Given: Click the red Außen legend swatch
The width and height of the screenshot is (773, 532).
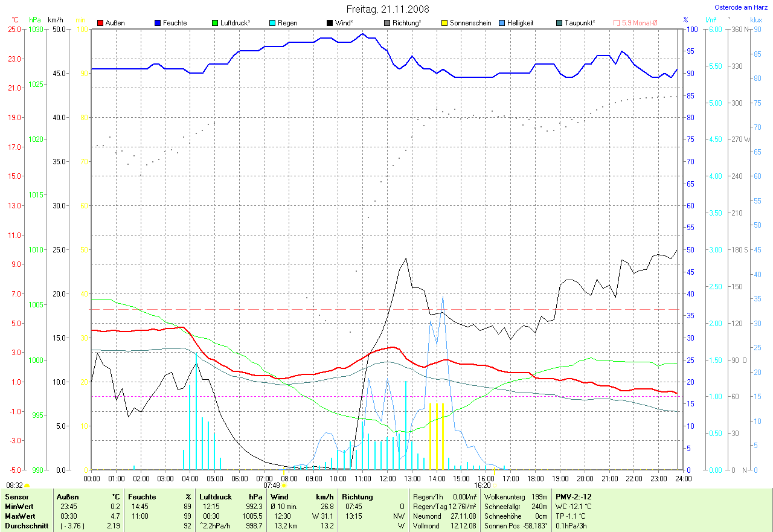Looking at the screenshot, I should [x=100, y=23].
